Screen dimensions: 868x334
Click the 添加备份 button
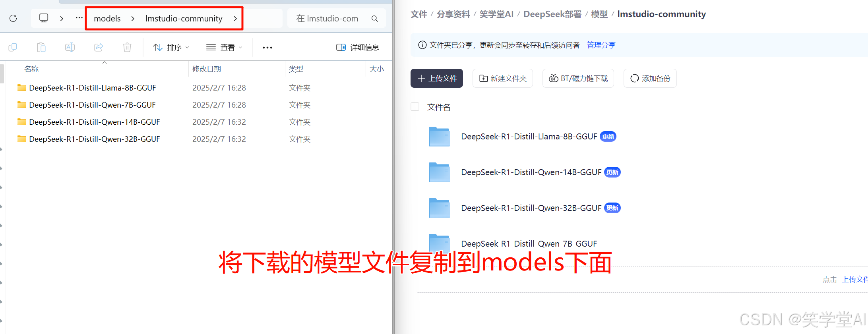pyautogui.click(x=650, y=78)
